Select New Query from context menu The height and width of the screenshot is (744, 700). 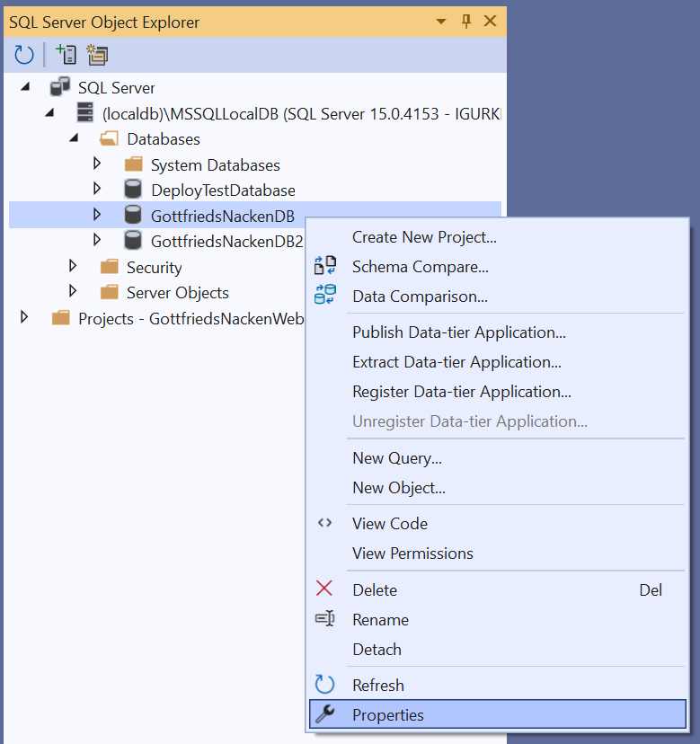point(396,458)
